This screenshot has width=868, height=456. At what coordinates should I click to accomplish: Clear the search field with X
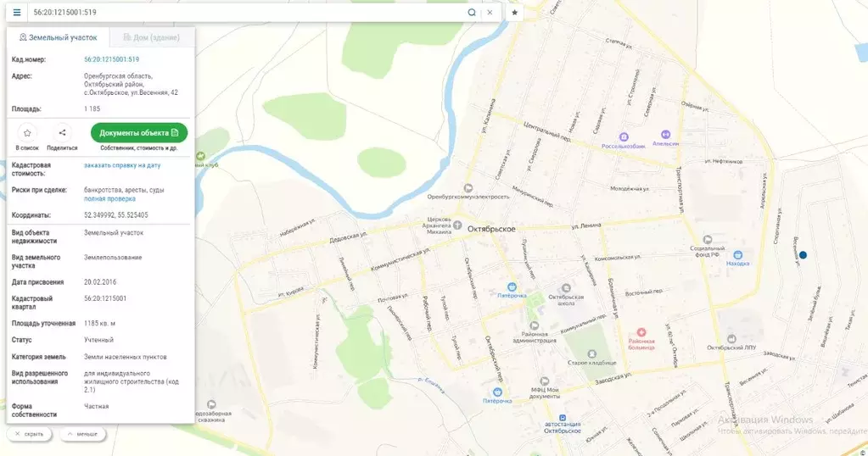pyautogui.click(x=490, y=13)
